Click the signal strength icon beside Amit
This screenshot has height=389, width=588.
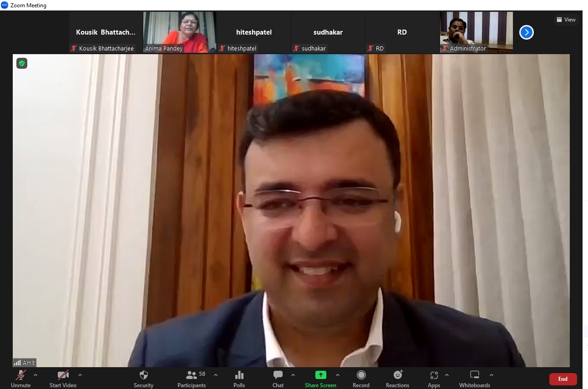17,363
